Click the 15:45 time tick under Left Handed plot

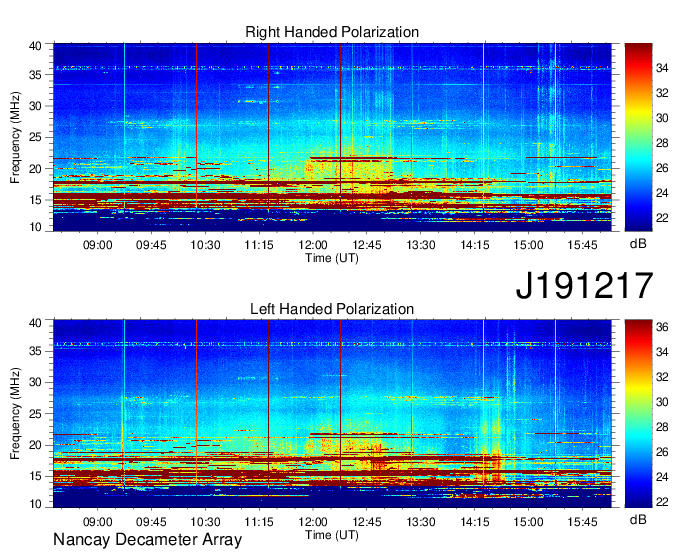click(582, 522)
